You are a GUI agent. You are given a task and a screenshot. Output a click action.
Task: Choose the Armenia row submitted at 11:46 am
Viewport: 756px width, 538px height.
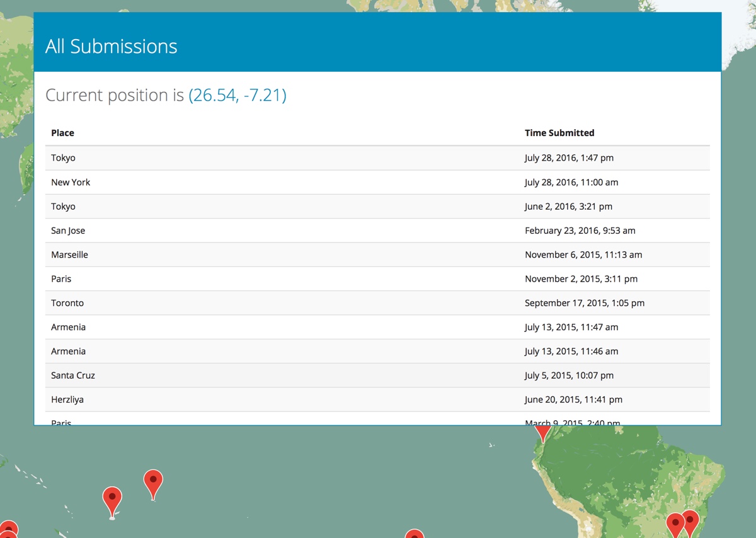click(377, 351)
